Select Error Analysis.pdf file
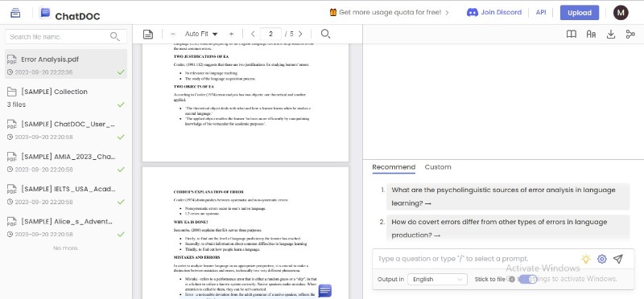The width and height of the screenshot is (644, 299). [66, 64]
